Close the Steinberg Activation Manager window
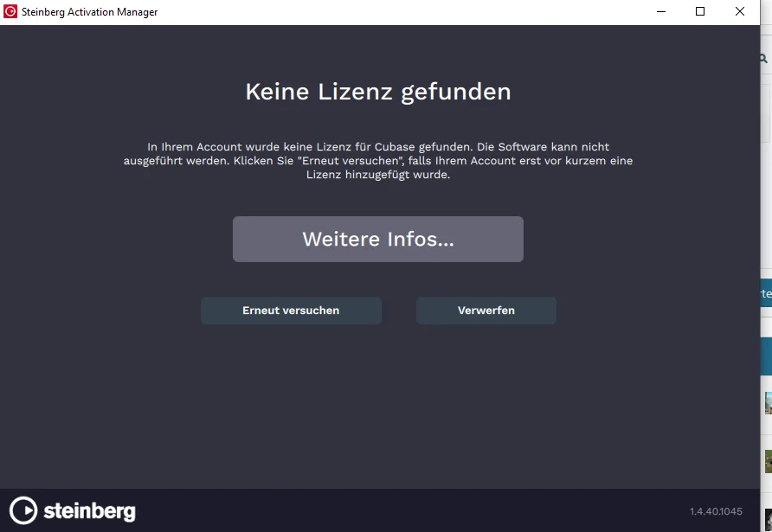The width and height of the screenshot is (772, 532). [739, 11]
